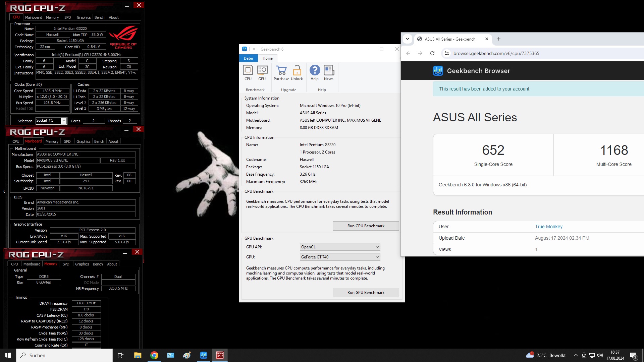The image size is (644, 362).
Task: Open Task View on the taskbar
Action: point(121,355)
